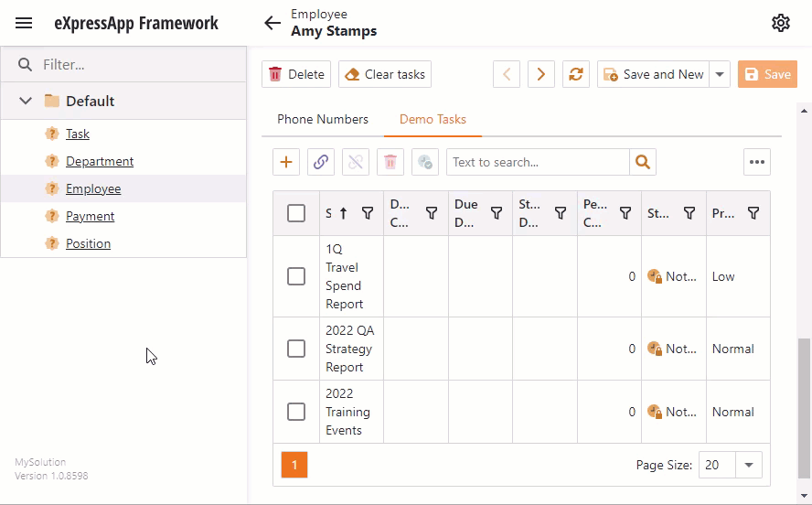Select the 2022 QA Strategy Report checkbox
The image size is (812, 505).
point(296,349)
